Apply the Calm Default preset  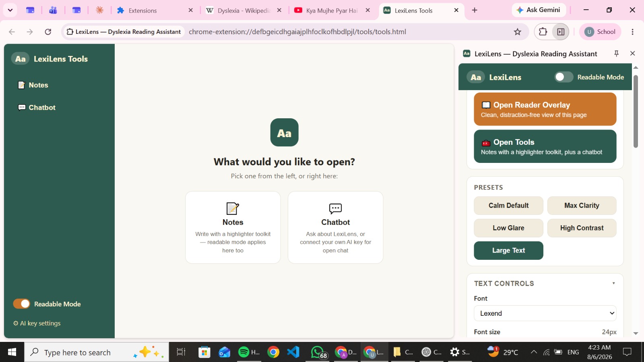(x=508, y=206)
